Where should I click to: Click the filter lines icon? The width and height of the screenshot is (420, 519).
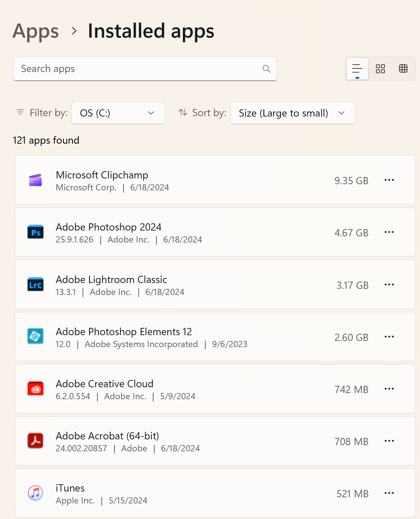[x=20, y=113]
